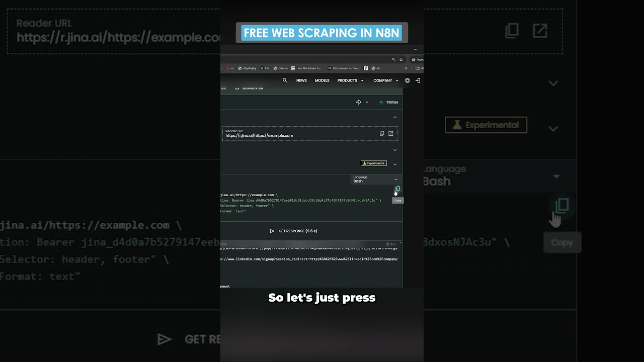Copy the Reader URL with the copy icon
The image size is (644, 362).
(382, 133)
